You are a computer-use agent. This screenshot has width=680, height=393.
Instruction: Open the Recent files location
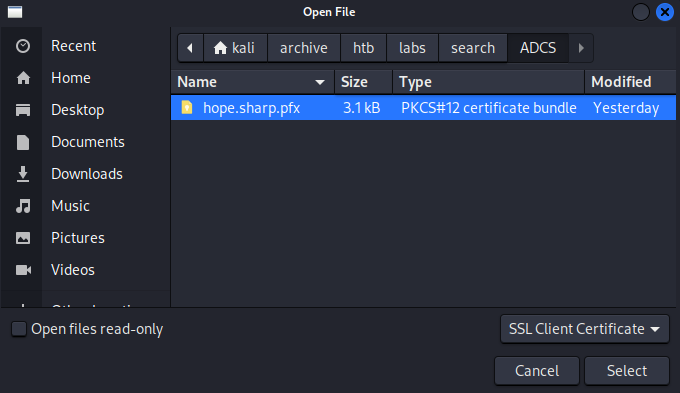73,46
